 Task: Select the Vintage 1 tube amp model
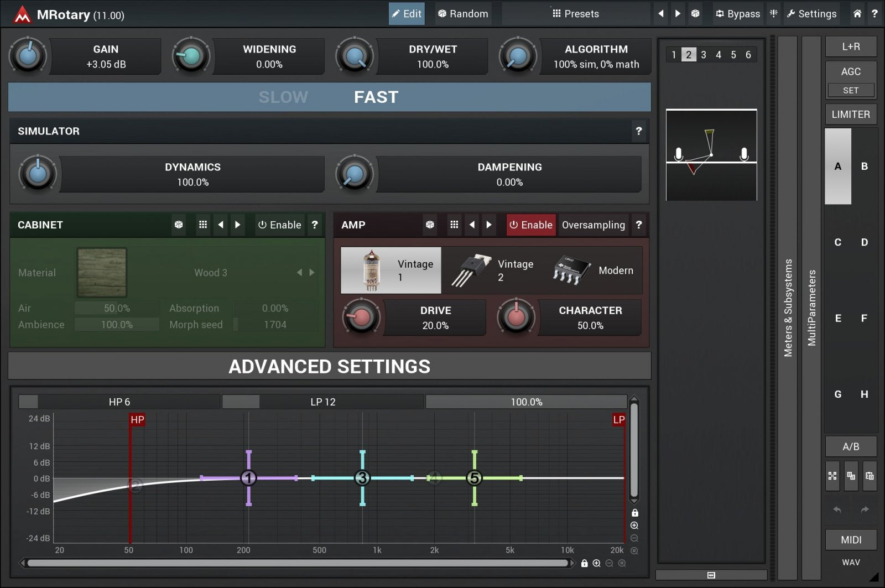click(x=391, y=270)
